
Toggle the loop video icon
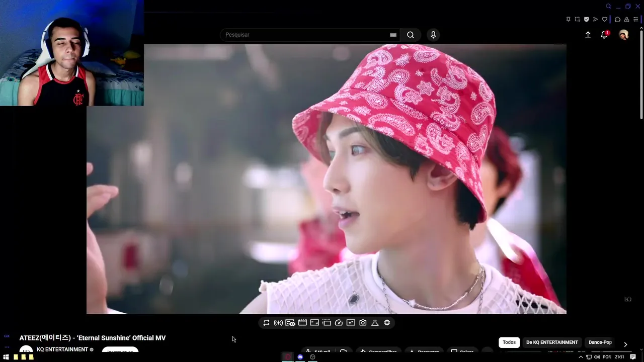pyautogui.click(x=266, y=323)
